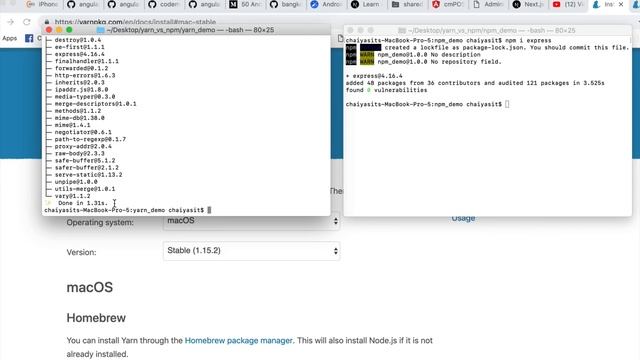This screenshot has height=360, width=640.
Task: Follow the Homebrew package manager link
Action: (x=239, y=340)
